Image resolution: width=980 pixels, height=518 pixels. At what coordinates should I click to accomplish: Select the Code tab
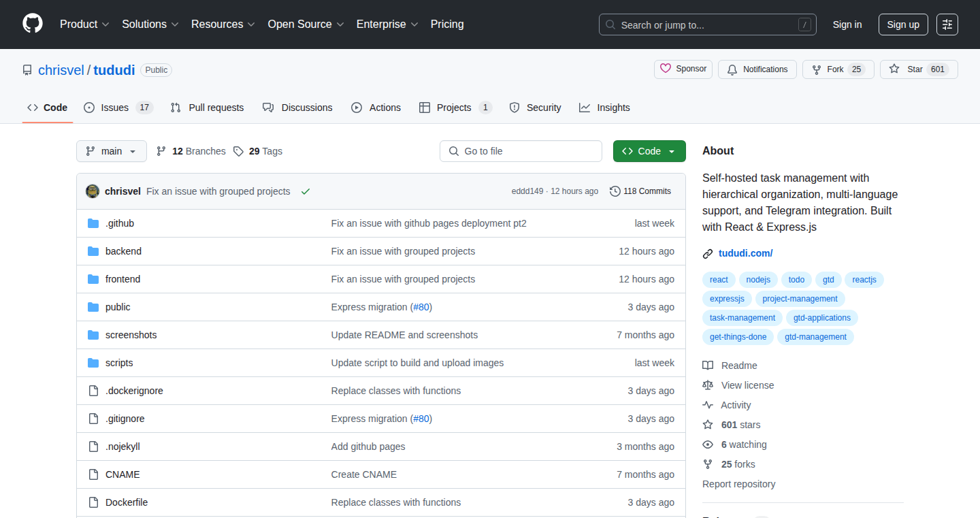(x=48, y=108)
